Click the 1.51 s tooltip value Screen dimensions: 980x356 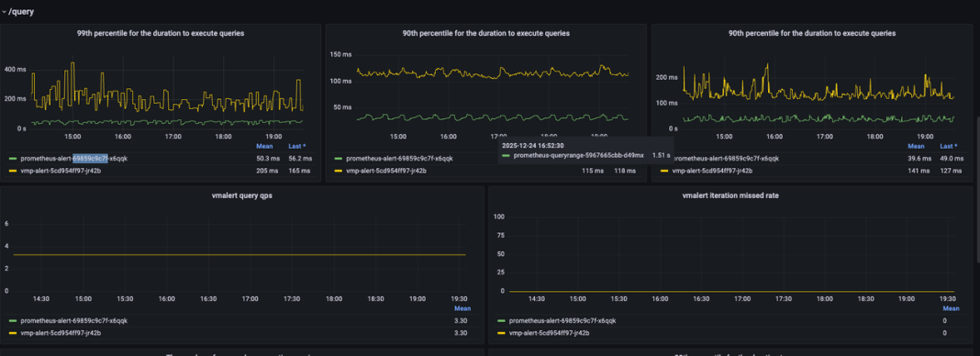(x=662, y=155)
